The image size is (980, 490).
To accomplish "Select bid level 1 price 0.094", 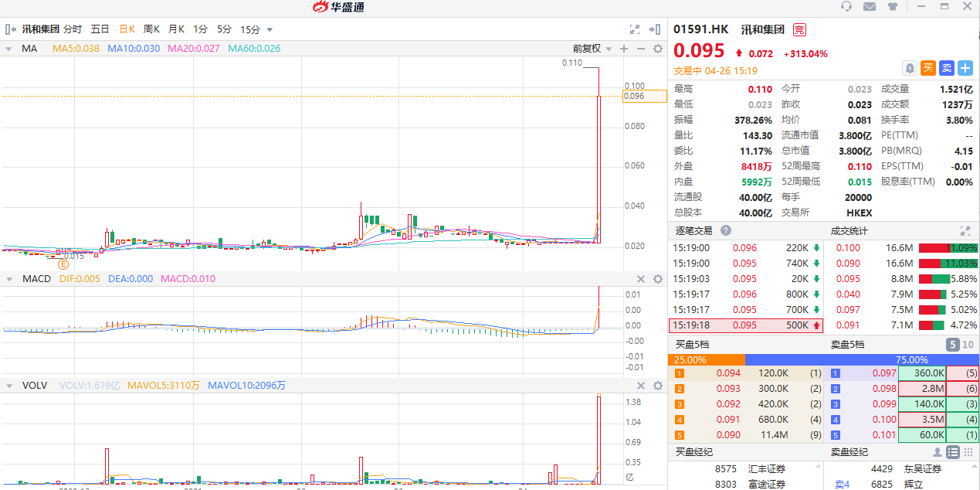I will pos(728,373).
